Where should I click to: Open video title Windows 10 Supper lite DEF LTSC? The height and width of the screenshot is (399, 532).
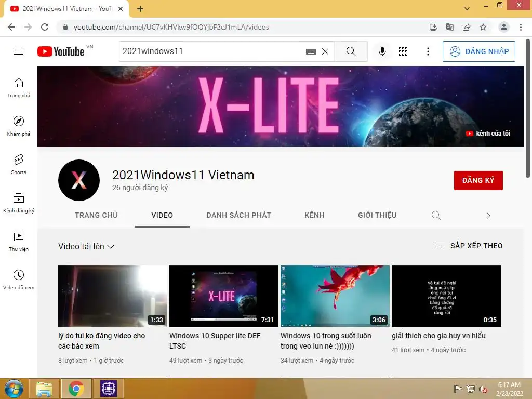click(x=215, y=341)
